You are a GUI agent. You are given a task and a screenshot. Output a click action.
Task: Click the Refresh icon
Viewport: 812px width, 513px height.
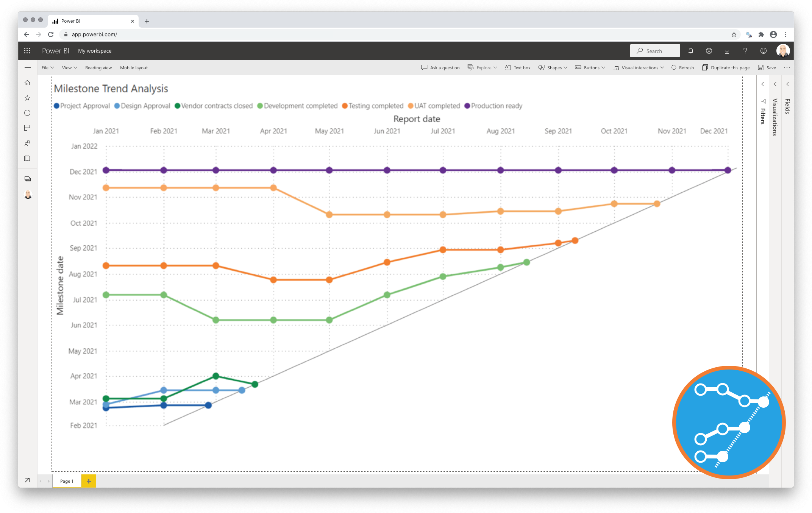tap(674, 67)
